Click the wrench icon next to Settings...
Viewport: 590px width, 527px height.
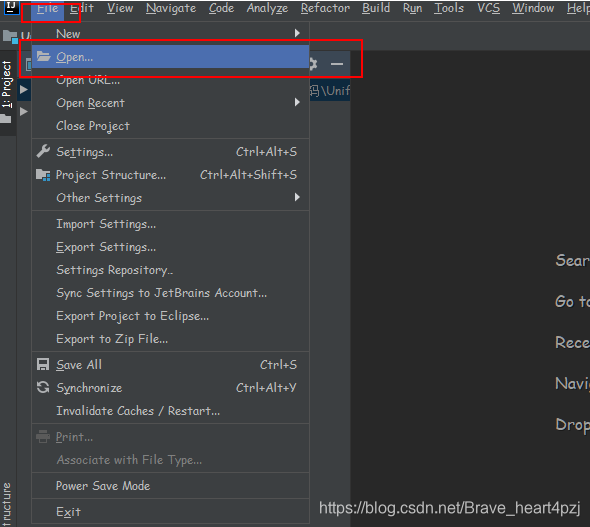43,151
